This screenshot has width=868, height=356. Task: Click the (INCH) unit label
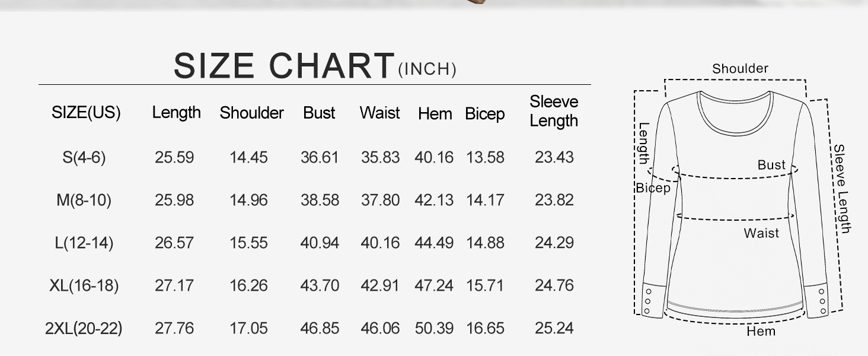point(427,70)
